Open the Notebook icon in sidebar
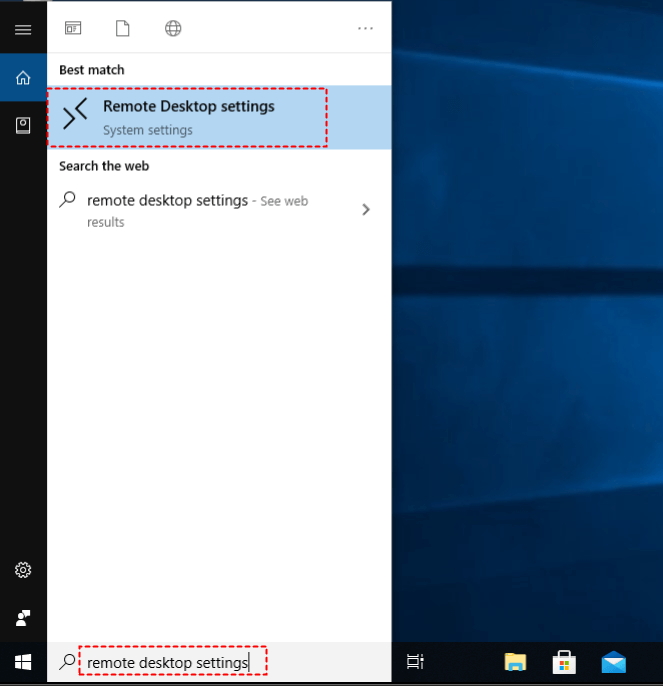The width and height of the screenshot is (663, 686). tap(23, 126)
